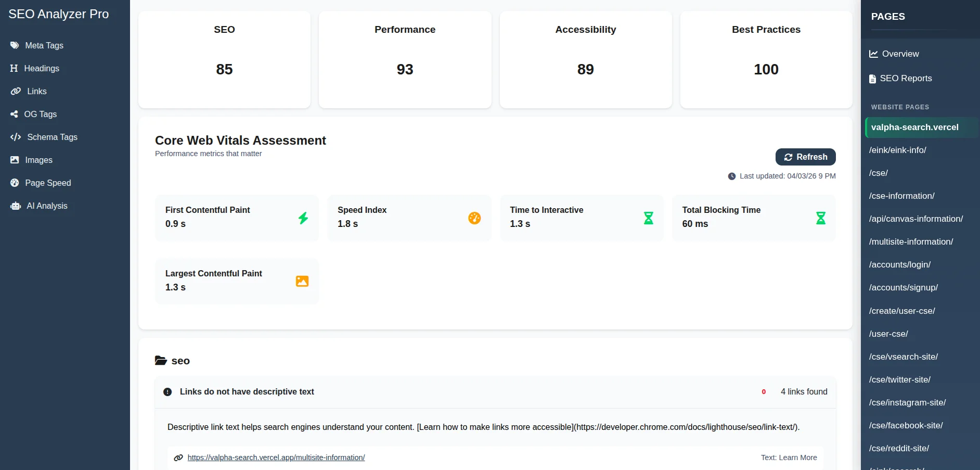Click the SEO score card
The height and width of the screenshot is (470, 980).
(x=224, y=60)
